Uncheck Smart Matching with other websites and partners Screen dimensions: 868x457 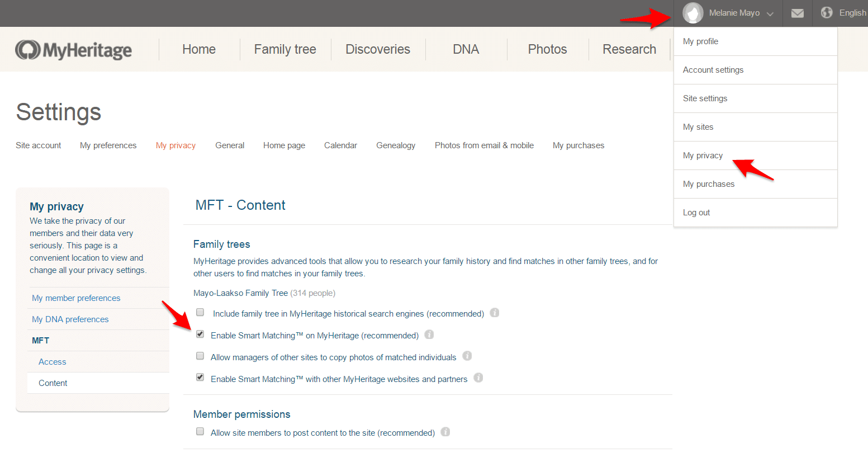200,377
